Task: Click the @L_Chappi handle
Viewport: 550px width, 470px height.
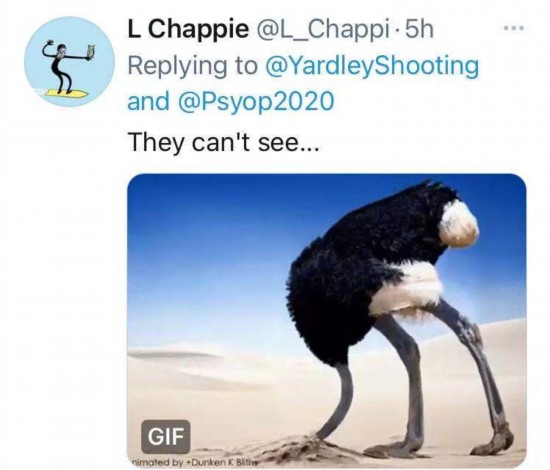Action: pos(324,29)
